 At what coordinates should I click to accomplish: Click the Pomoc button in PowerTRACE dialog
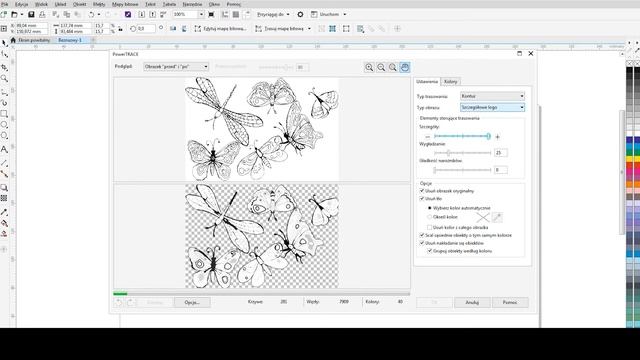(x=510, y=302)
